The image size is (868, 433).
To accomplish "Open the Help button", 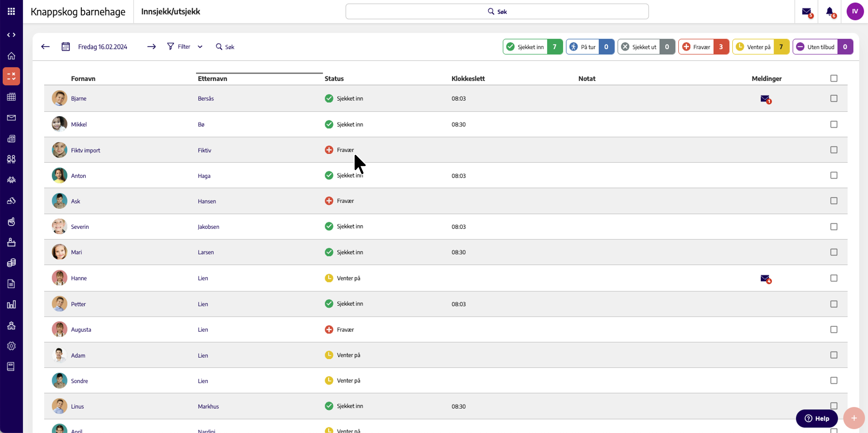I will point(816,418).
